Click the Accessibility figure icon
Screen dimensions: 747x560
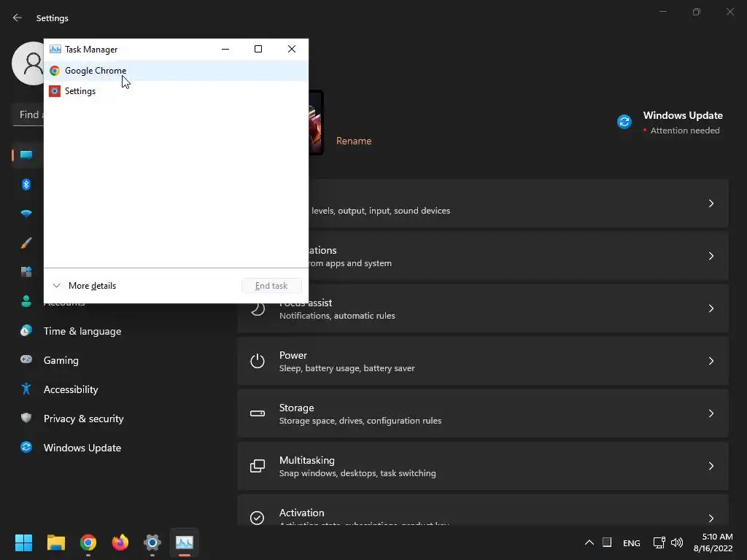pyautogui.click(x=26, y=389)
